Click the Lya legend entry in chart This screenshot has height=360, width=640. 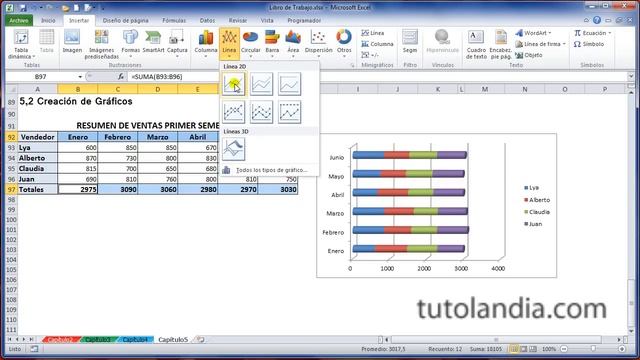click(x=531, y=188)
